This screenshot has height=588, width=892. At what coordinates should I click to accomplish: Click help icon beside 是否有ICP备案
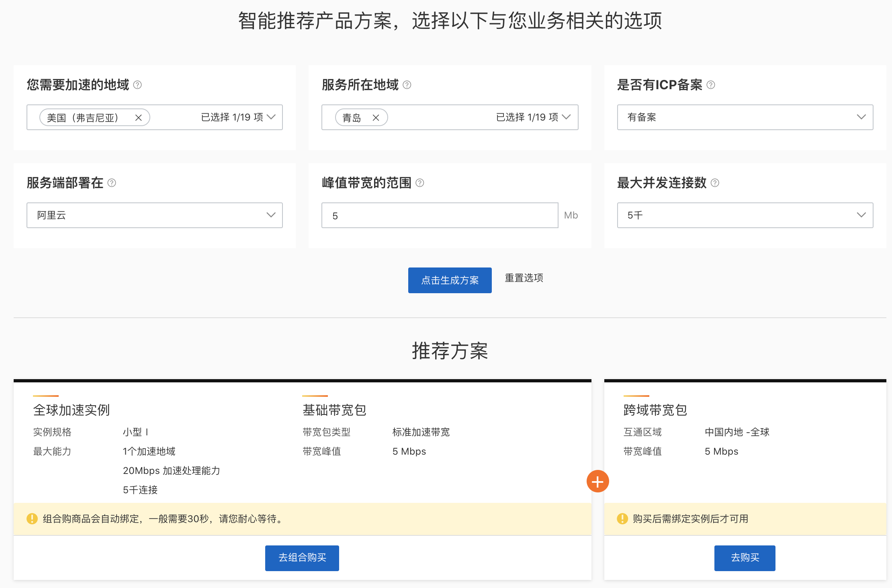pos(710,85)
